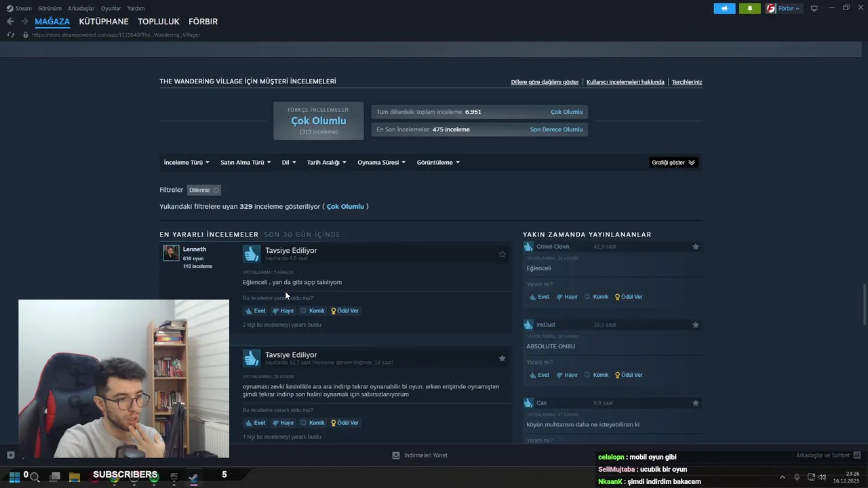This screenshot has height=488, width=868.
Task: Open the FÖRBİR profile tab
Action: pyautogui.click(x=203, y=22)
